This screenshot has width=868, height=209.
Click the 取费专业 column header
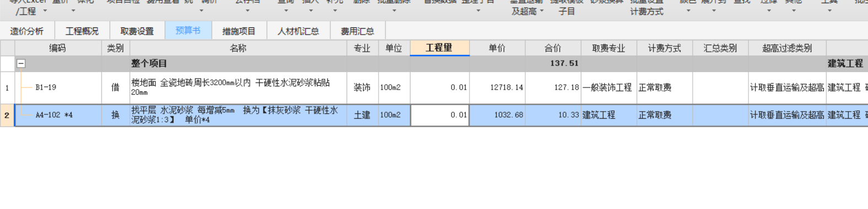coord(609,48)
